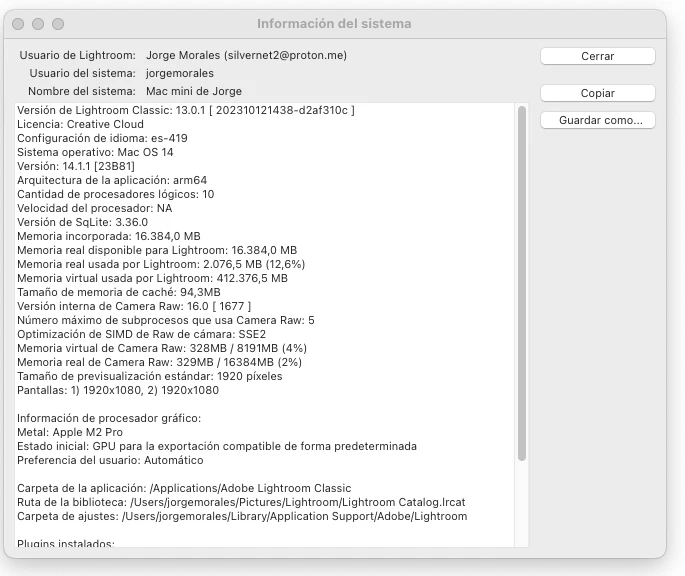Click the Lightroom user name Jorge Morales
The width and height of the screenshot is (685, 576).
246,55
